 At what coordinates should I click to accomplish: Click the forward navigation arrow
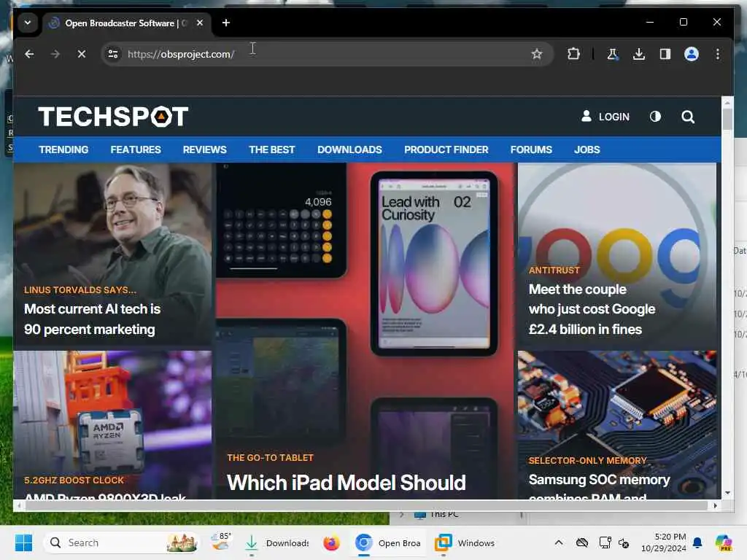(x=55, y=54)
